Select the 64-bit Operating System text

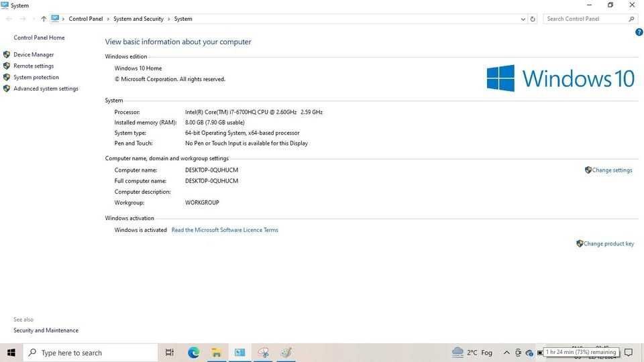(242, 133)
